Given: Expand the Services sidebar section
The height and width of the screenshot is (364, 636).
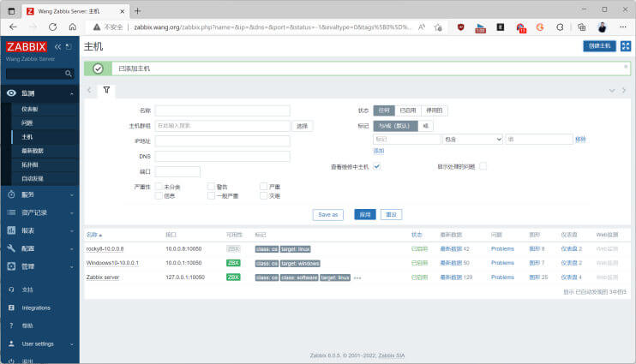Looking at the screenshot, I should click(x=39, y=194).
